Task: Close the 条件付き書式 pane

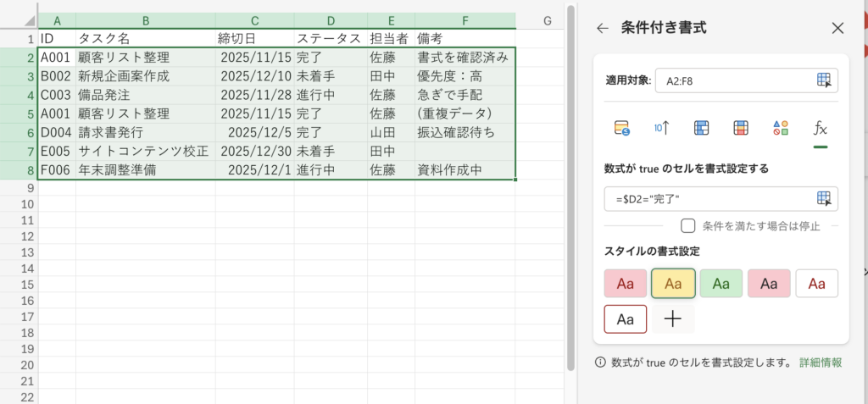Action: coord(837,28)
